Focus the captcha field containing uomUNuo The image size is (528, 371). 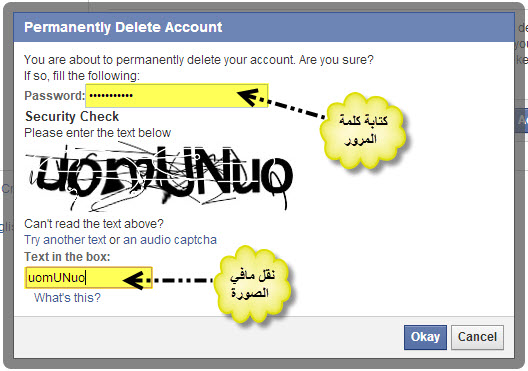[89, 278]
